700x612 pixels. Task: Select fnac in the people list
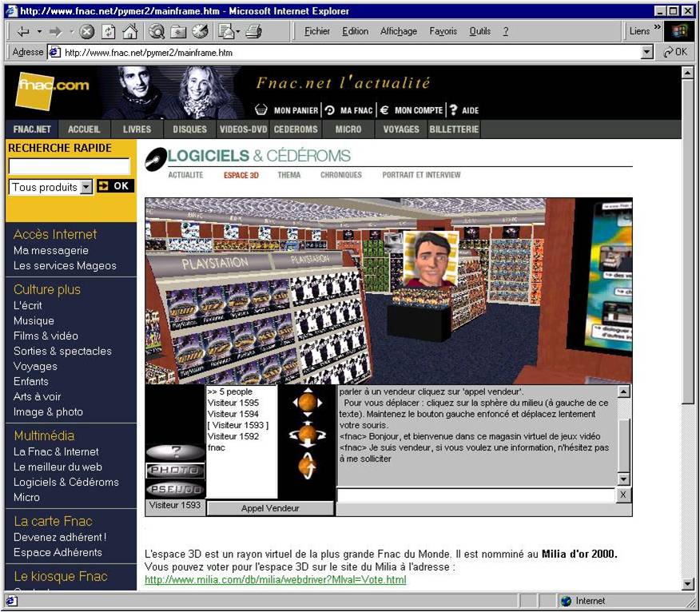tap(216, 447)
